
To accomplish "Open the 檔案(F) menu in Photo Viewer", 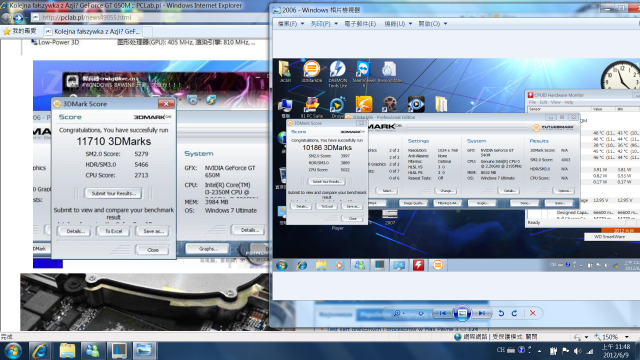I will [290, 24].
